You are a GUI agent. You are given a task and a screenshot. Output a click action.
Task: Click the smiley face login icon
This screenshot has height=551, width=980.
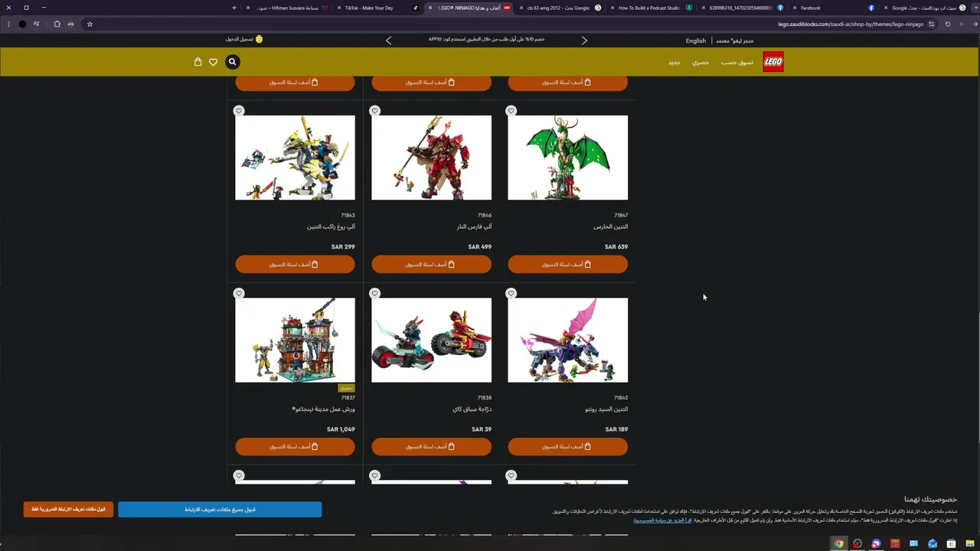click(259, 39)
